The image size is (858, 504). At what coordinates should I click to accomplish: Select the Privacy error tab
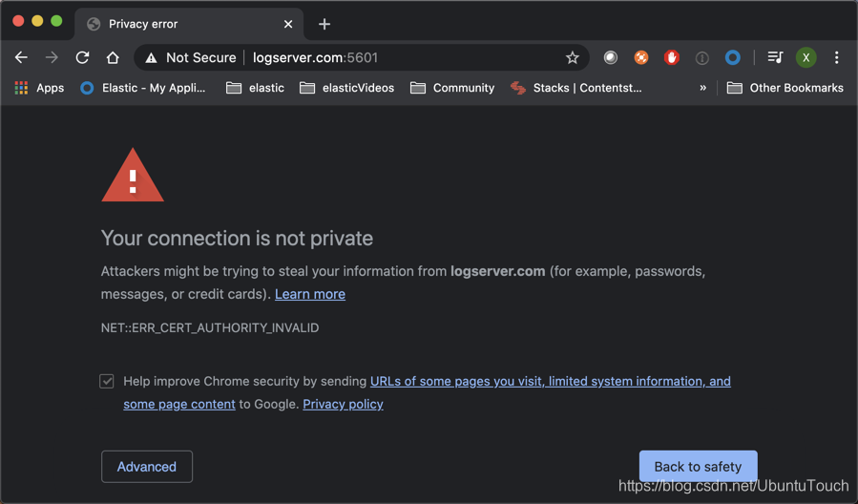click(181, 24)
